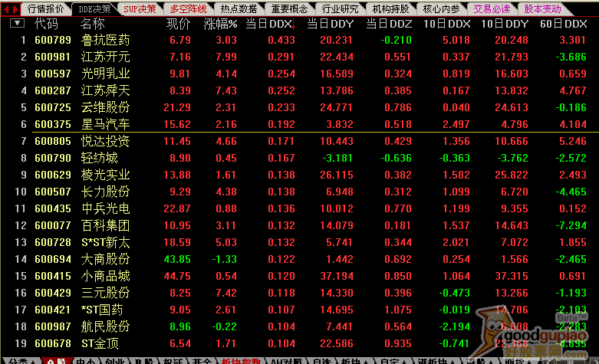This screenshot has height=364, width=599.
Task: Click the 43.85 price for 大商股份
Action: (177, 259)
